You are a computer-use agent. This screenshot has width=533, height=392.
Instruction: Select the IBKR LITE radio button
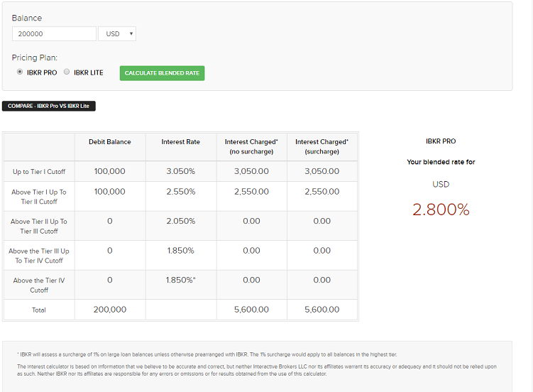67,72
